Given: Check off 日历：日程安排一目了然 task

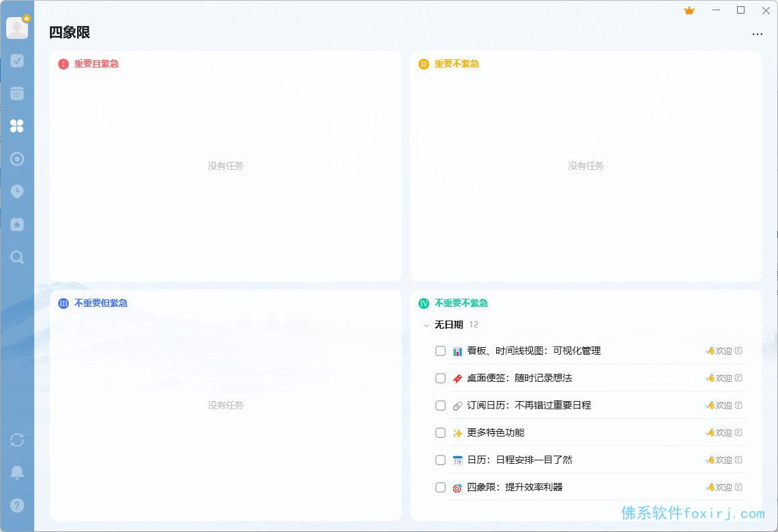Looking at the screenshot, I should pyautogui.click(x=440, y=460).
